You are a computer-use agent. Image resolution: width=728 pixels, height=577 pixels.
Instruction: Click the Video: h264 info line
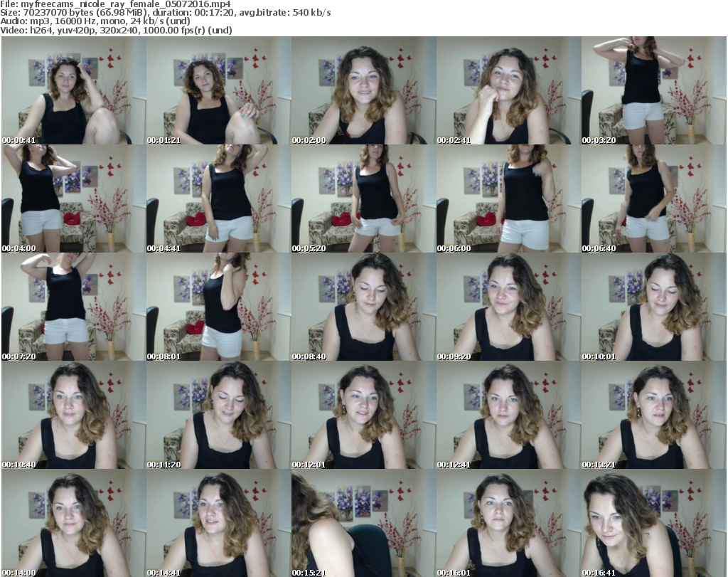point(116,30)
